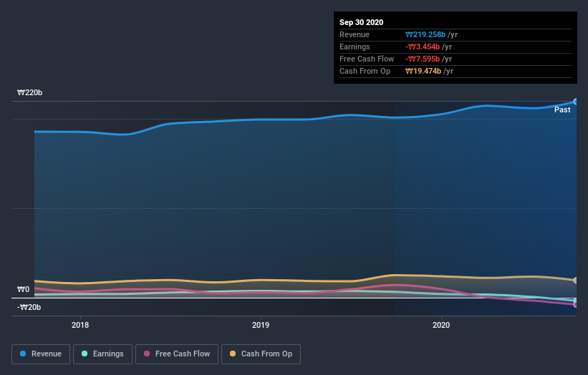Click the ₩19.474b cash from op value
This screenshot has height=375, width=588.
coord(423,71)
